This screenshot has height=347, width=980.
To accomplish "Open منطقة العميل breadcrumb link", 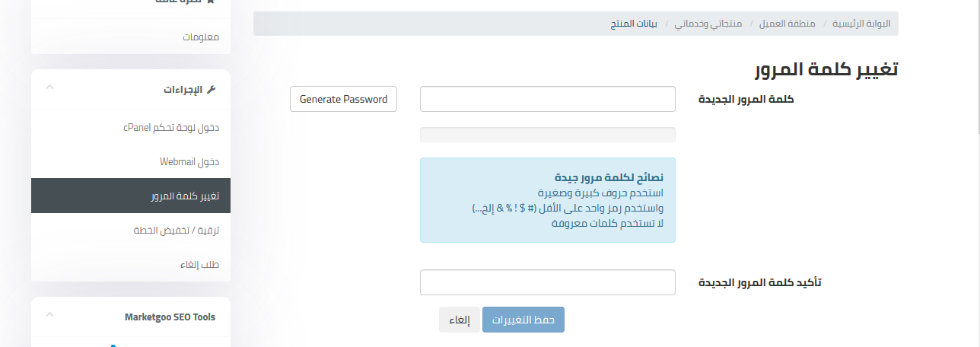I will tap(787, 24).
